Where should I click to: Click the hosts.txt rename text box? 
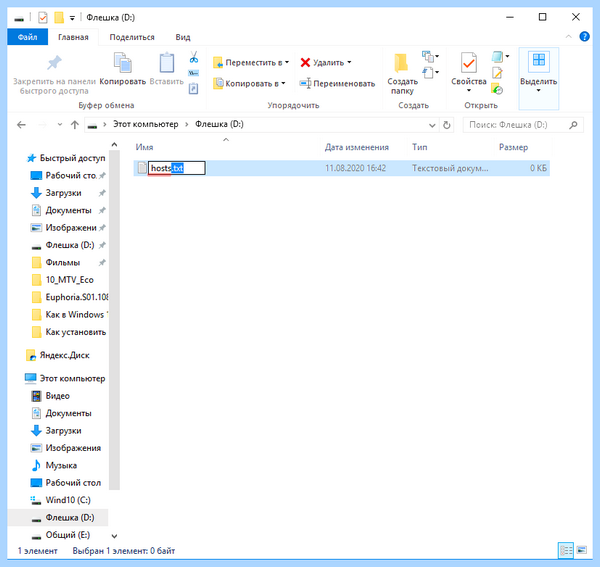click(x=177, y=168)
